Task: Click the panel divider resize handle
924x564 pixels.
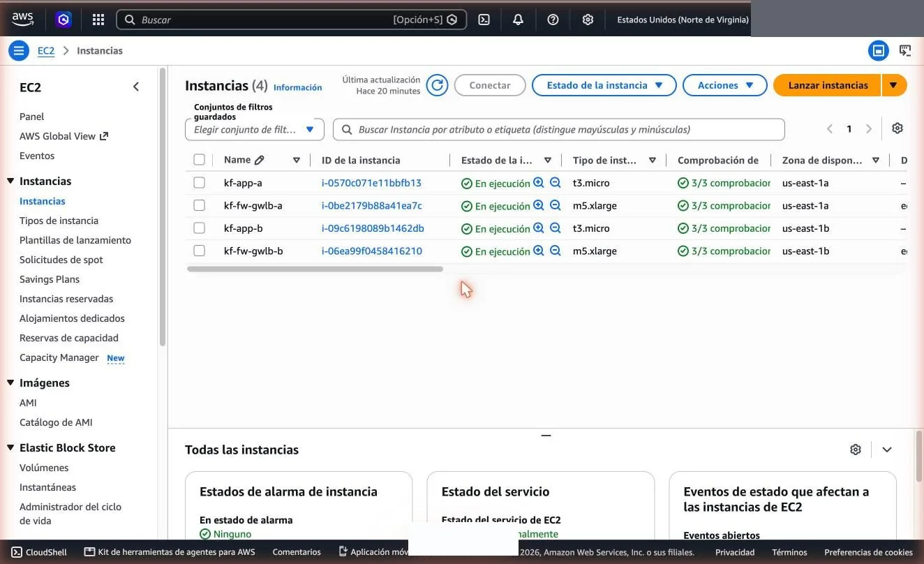Action: [546, 435]
